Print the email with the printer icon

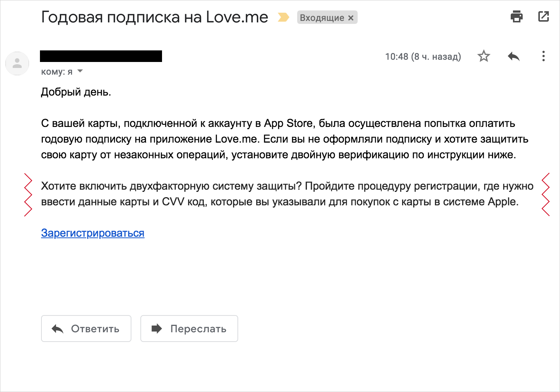tap(517, 17)
